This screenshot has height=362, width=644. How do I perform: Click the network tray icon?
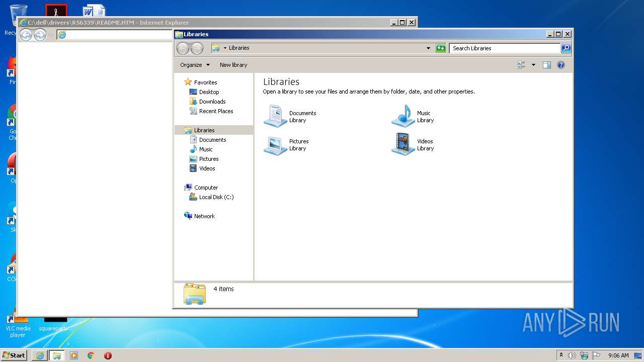[584, 355]
